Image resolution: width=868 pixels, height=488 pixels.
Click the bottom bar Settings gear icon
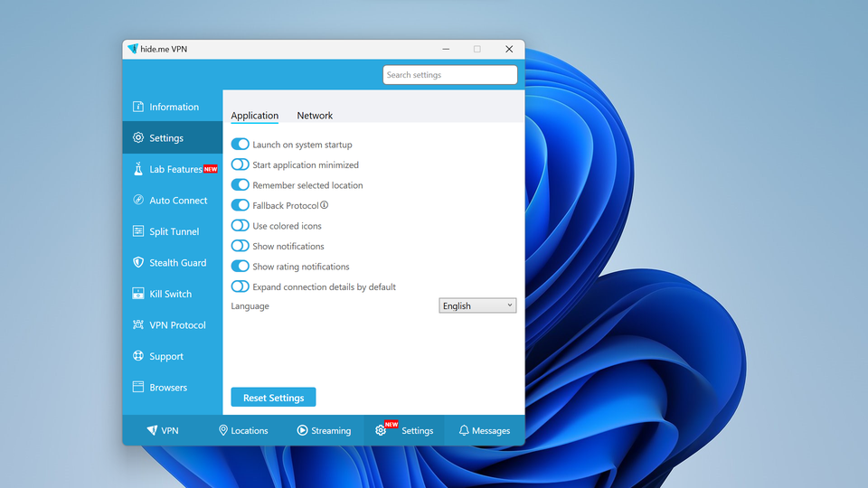point(381,430)
